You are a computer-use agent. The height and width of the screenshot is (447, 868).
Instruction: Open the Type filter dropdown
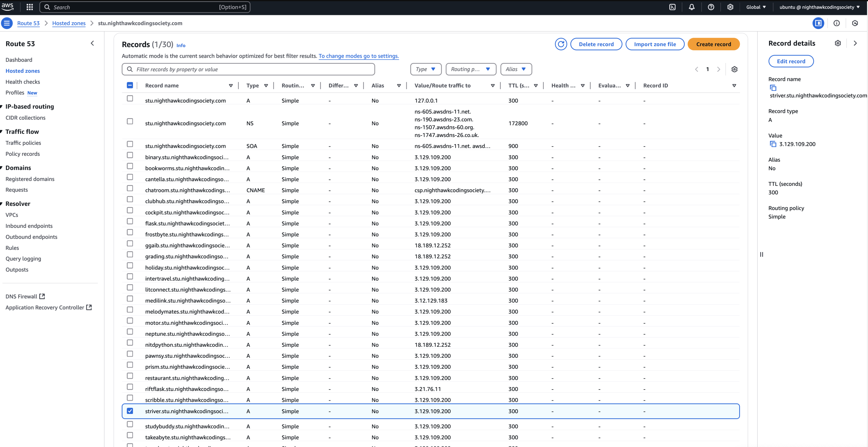pos(426,69)
